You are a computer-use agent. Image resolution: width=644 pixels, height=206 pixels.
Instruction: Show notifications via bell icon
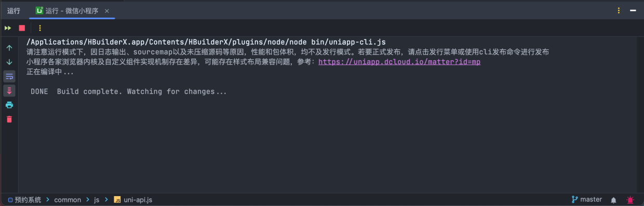click(614, 200)
